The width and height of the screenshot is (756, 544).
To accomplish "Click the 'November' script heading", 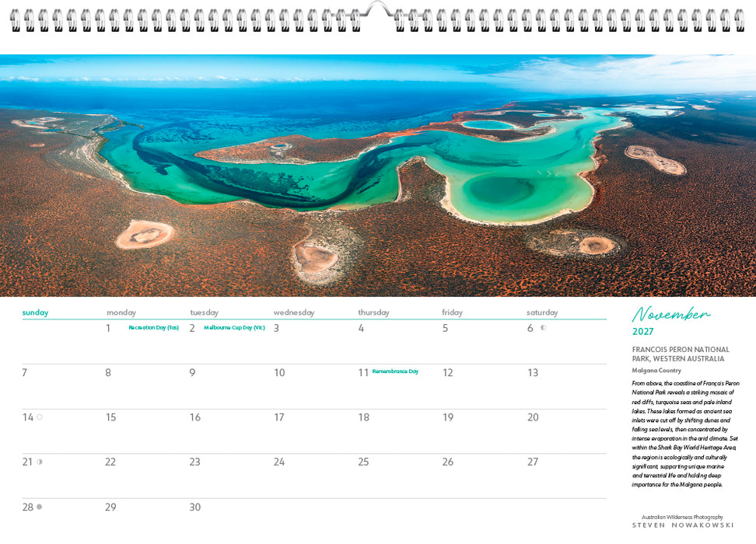I will coord(670,315).
